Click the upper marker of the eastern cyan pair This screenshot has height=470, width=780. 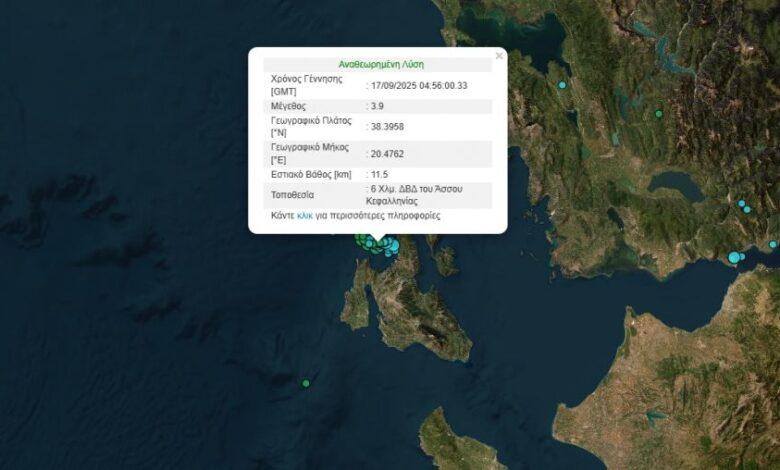coord(742,204)
